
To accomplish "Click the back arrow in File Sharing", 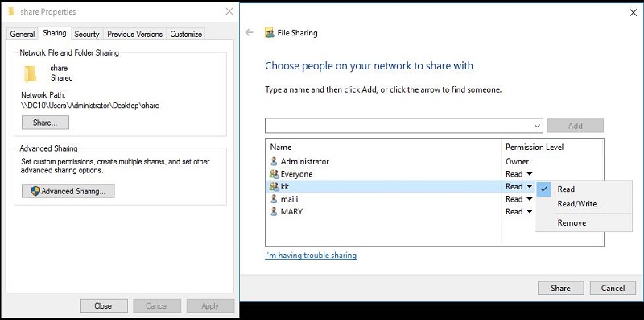I will pyautogui.click(x=249, y=32).
